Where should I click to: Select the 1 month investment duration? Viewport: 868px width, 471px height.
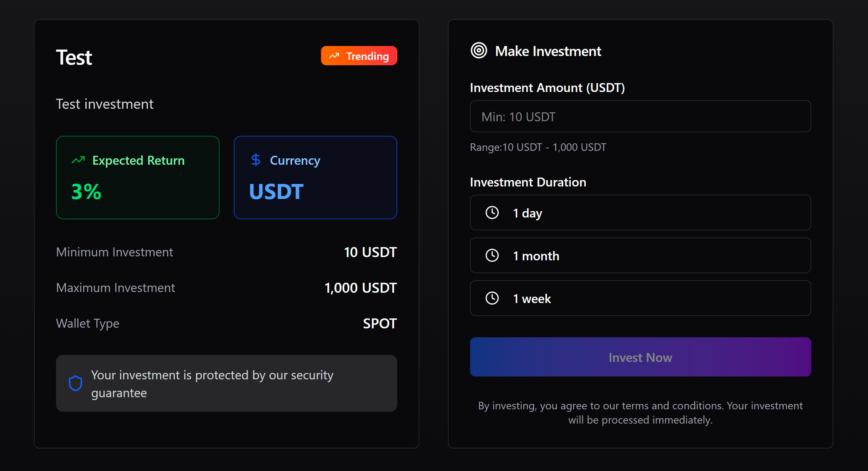click(x=640, y=255)
